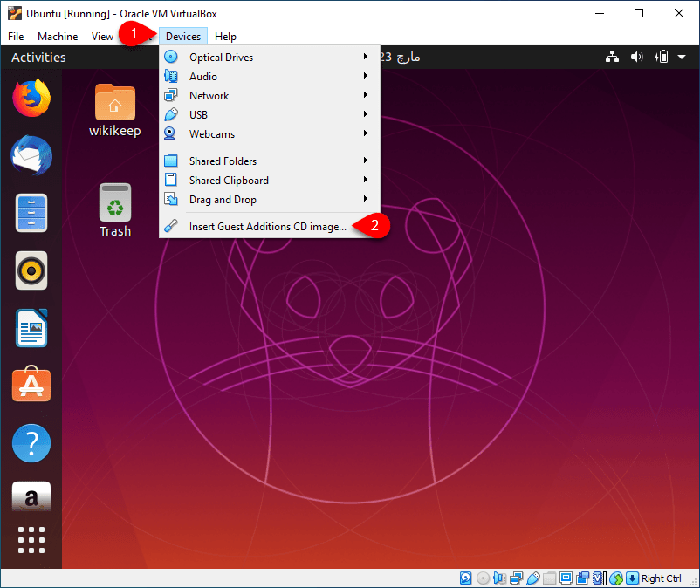Click the top bar date and clock

tap(400, 57)
